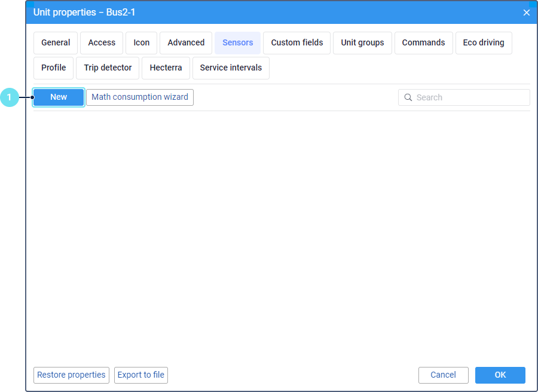Viewport: 538px width, 392px height.
Task: Switch to Unit groups tab
Action: pos(362,43)
